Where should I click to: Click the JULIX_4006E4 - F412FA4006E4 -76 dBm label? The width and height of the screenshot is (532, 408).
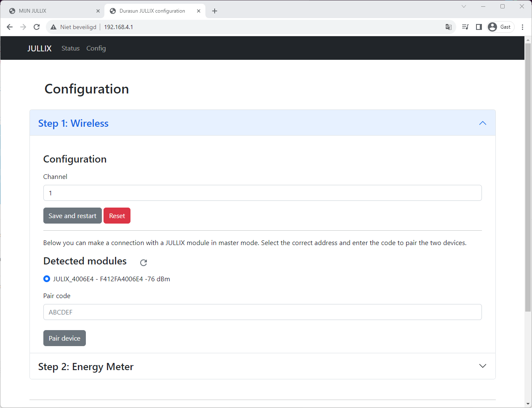tap(112, 279)
